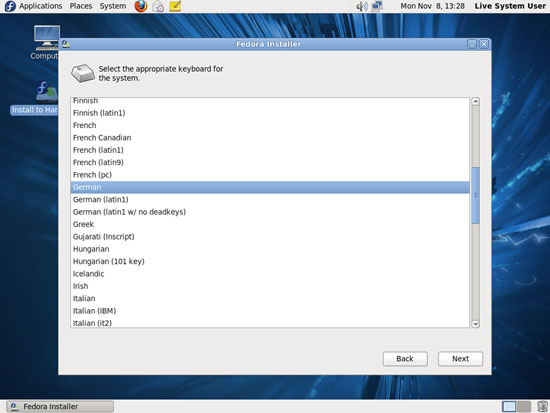Switch to the second workspace
550x413 pixels.
tap(524, 406)
